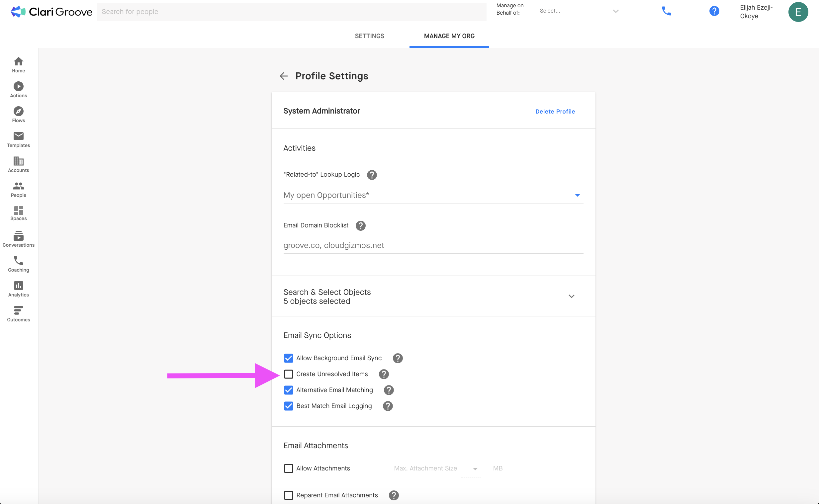This screenshot has height=504, width=819.
Task: Go to Actions in the sidebar
Action: click(18, 90)
